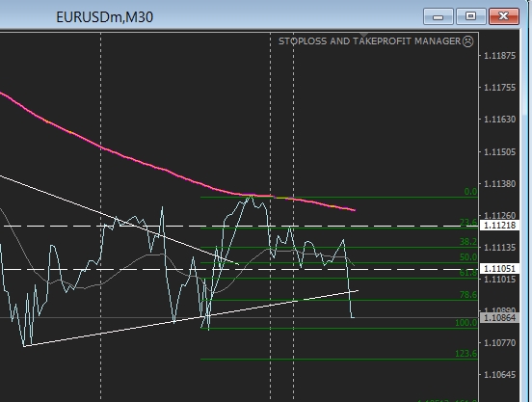Image resolution: width=532 pixels, height=402 pixels.
Task: Click the 1.11875 price scale value
Action: [499, 56]
